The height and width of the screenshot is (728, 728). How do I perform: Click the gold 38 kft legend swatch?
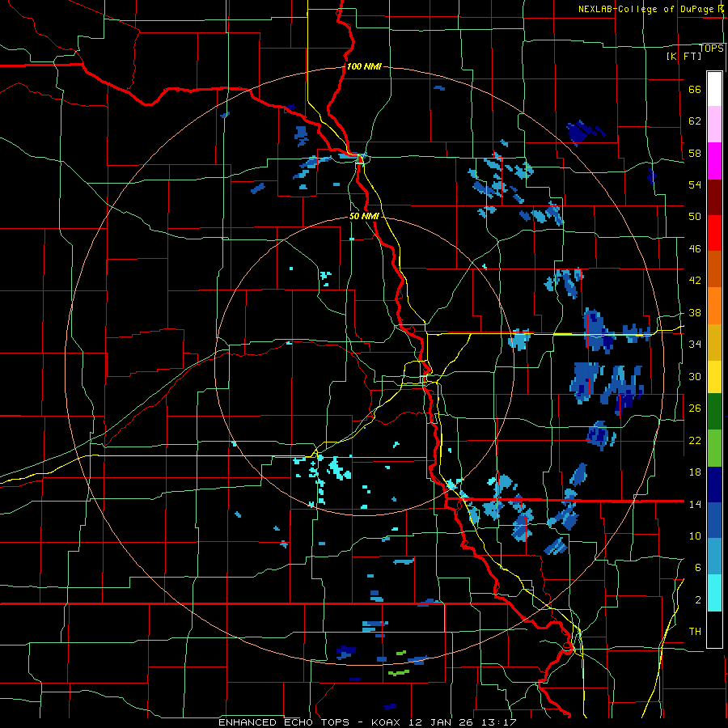714,342
